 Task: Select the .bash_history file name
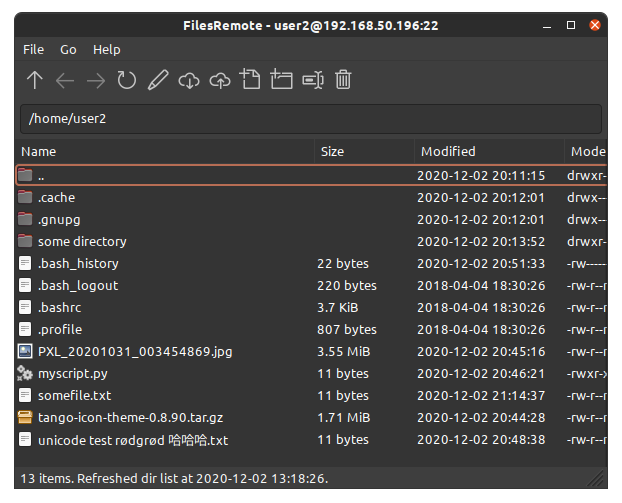[78, 263]
